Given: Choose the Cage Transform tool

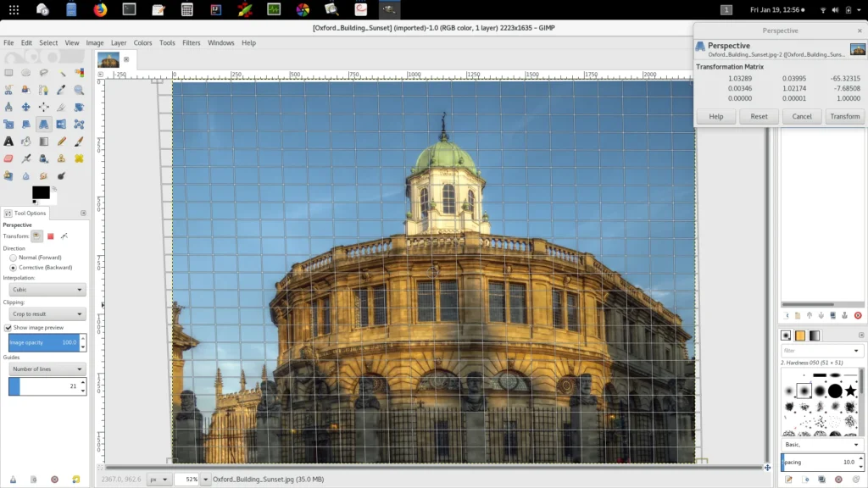Looking at the screenshot, I should [79, 125].
